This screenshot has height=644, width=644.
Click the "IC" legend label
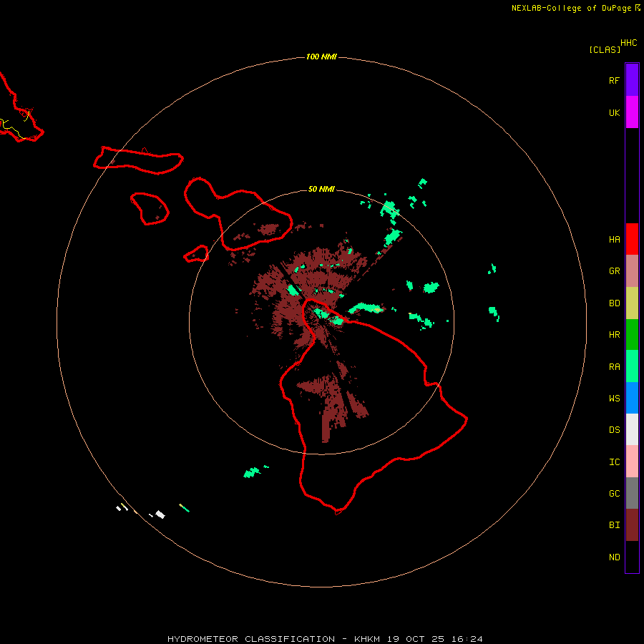[x=614, y=462]
